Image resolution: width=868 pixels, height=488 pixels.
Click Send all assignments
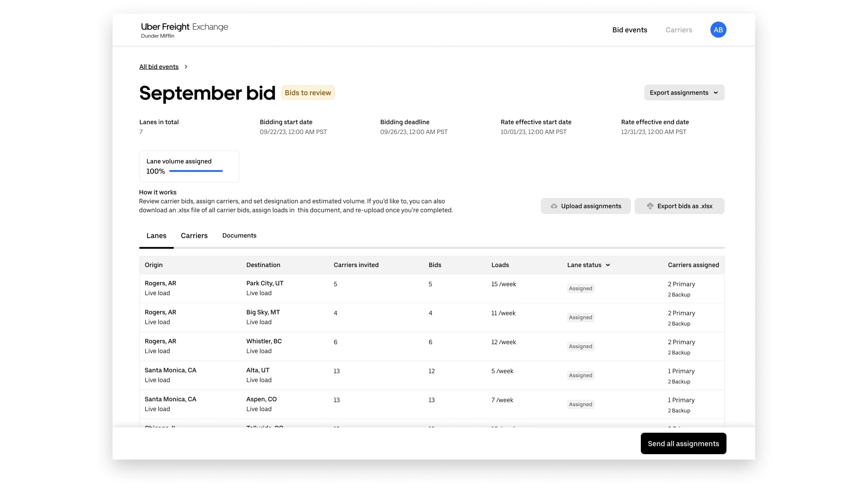pyautogui.click(x=683, y=443)
